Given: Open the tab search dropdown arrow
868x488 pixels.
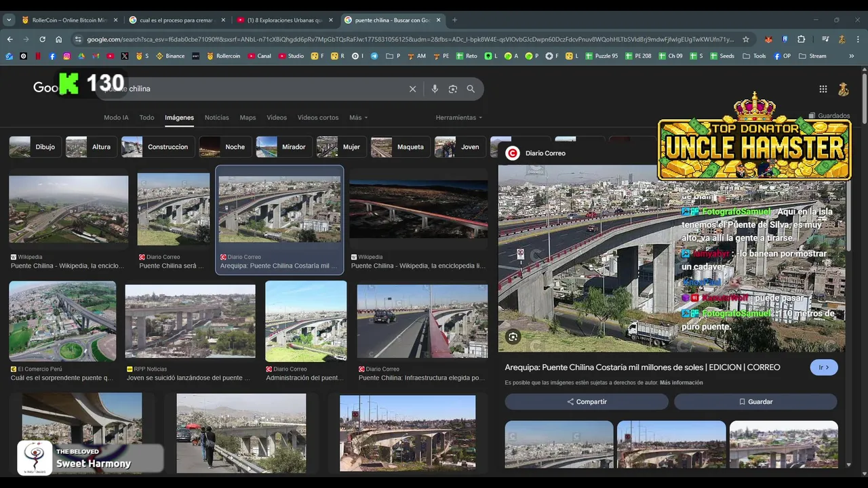Looking at the screenshot, I should click(9, 20).
